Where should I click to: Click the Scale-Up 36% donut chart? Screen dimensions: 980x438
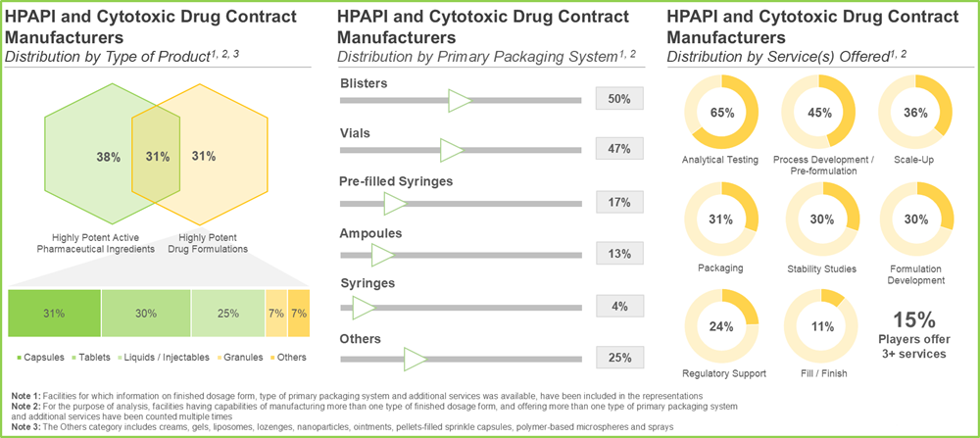click(x=916, y=112)
